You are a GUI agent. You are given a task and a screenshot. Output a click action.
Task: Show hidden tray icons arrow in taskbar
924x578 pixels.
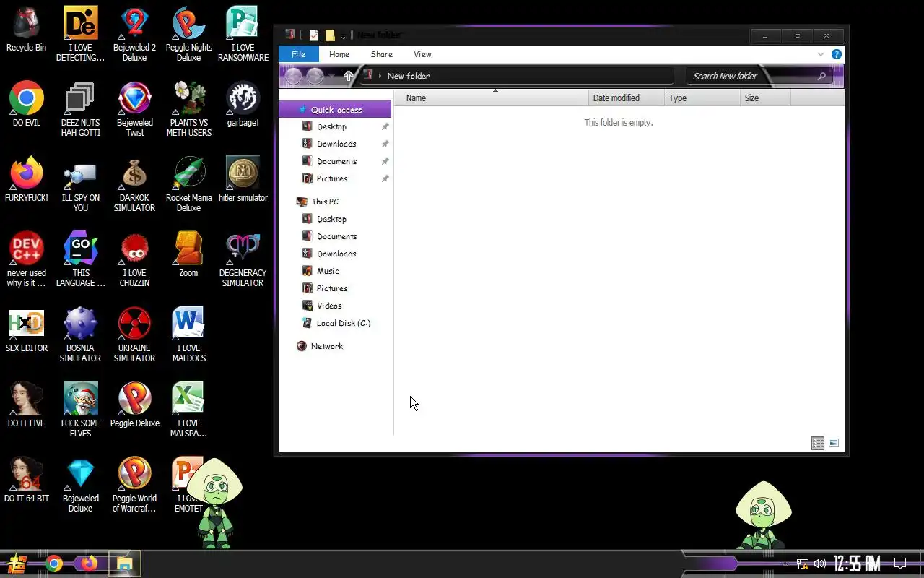785,564
